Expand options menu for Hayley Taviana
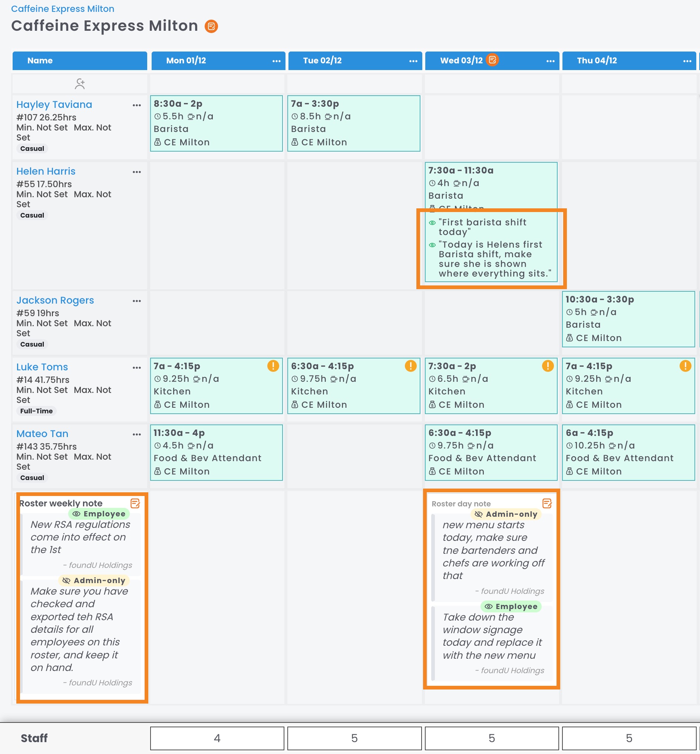700x754 pixels. tap(137, 105)
